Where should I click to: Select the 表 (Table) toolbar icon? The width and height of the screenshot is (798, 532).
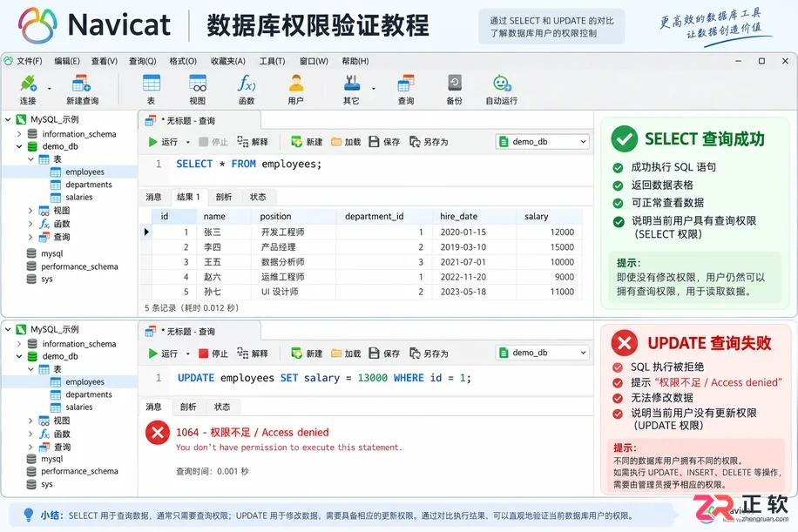[x=152, y=90]
